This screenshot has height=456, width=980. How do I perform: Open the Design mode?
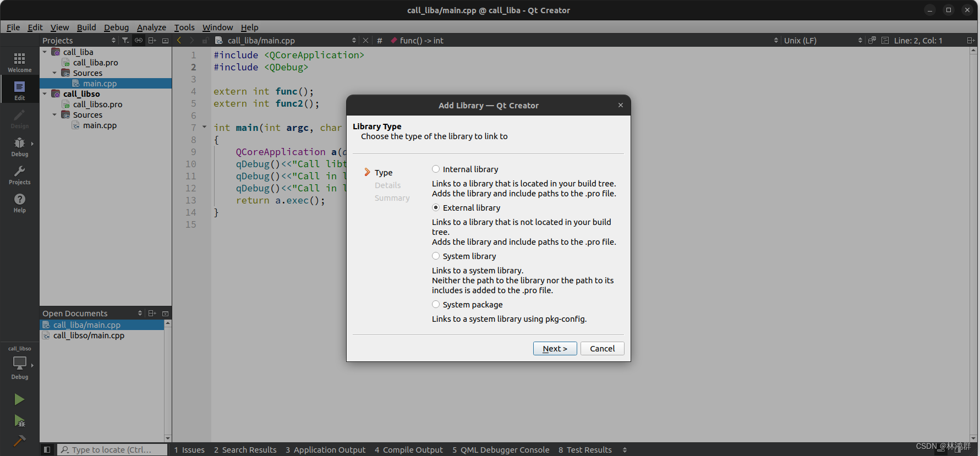tap(19, 118)
